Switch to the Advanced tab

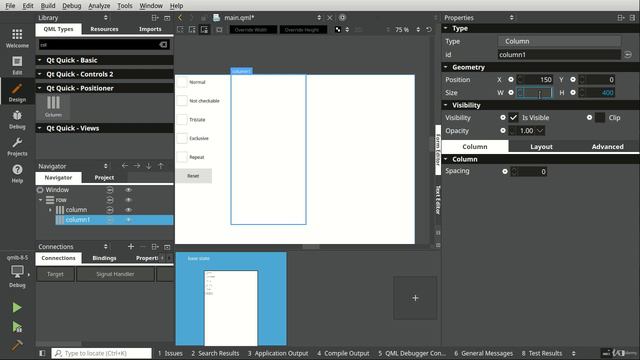(x=607, y=147)
